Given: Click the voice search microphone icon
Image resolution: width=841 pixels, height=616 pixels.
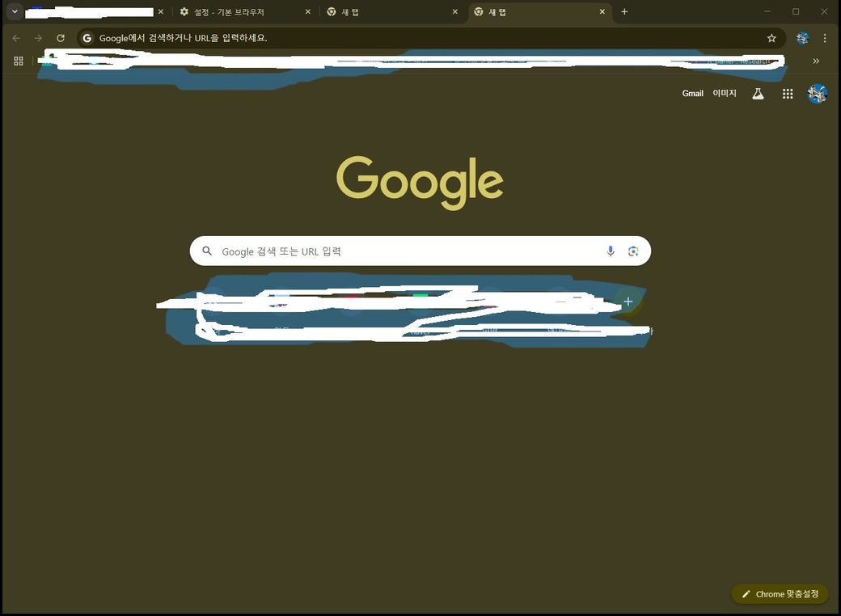Looking at the screenshot, I should point(611,251).
